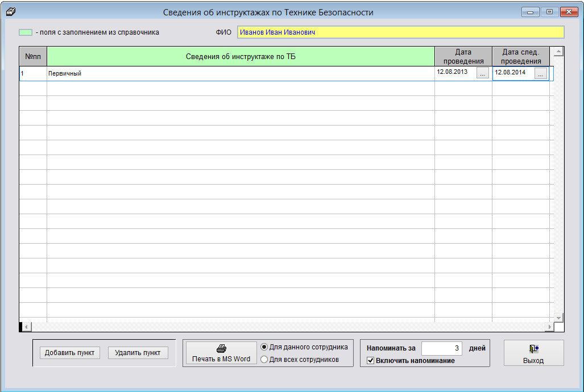Image resolution: width=584 pixels, height=392 pixels.
Task: Click the application icon in title bar
Action: pyautogui.click(x=11, y=12)
